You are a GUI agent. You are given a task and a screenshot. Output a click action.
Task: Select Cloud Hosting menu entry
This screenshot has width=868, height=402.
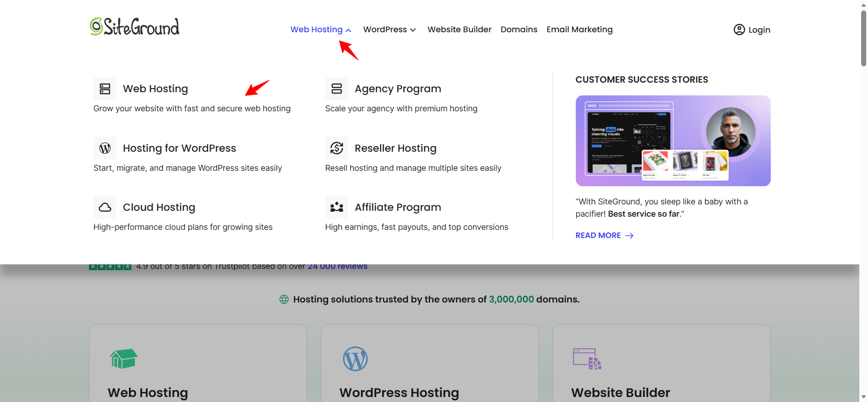click(159, 207)
